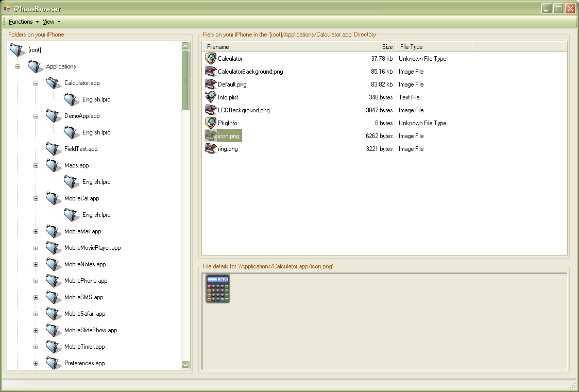Open the Functions menu
Image resolution: width=579 pixels, height=392 pixels.
24,22
